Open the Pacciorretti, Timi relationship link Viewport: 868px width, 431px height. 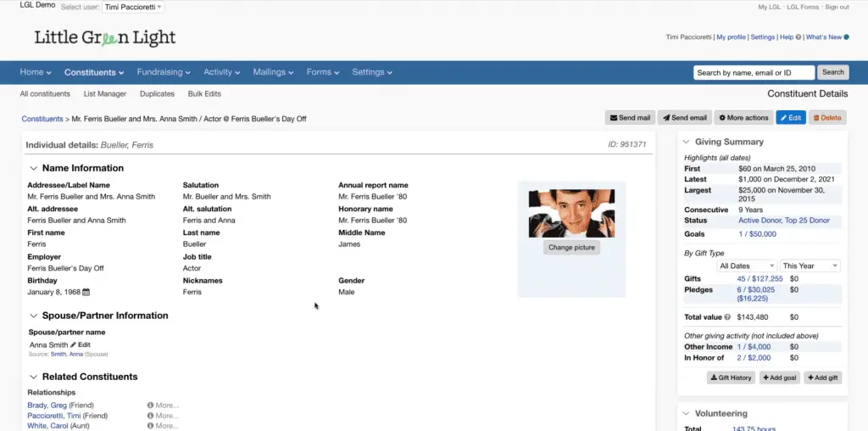point(54,416)
